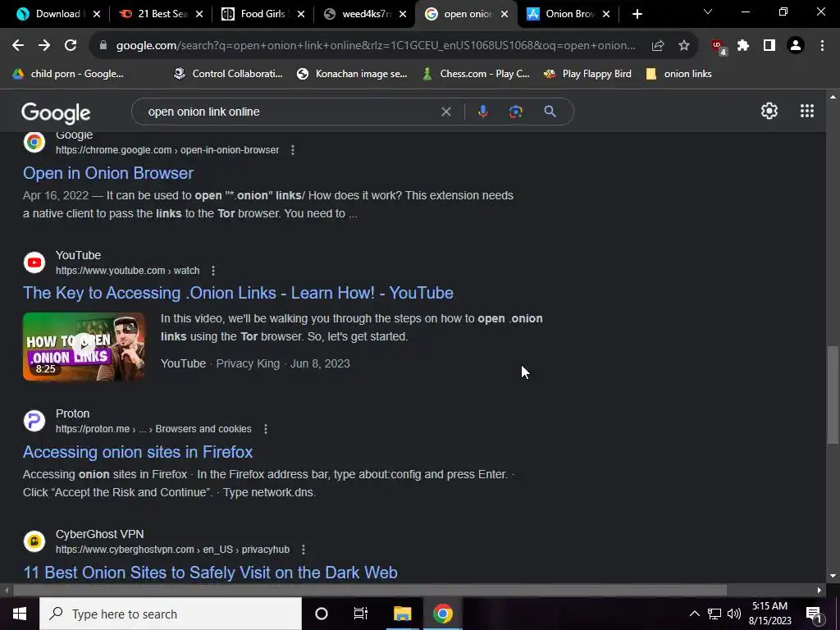The image size is (840, 630).
Task: Show hidden system tray icons
Action: tap(694, 614)
